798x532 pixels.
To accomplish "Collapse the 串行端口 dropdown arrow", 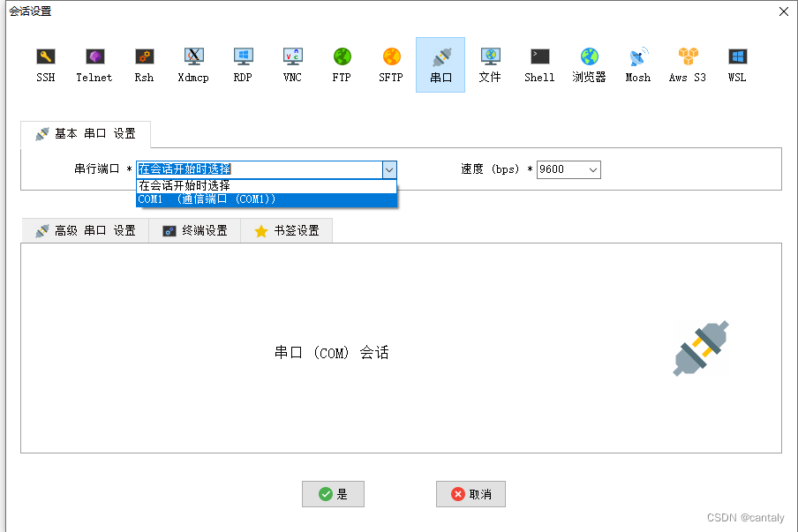I will tap(388, 169).
